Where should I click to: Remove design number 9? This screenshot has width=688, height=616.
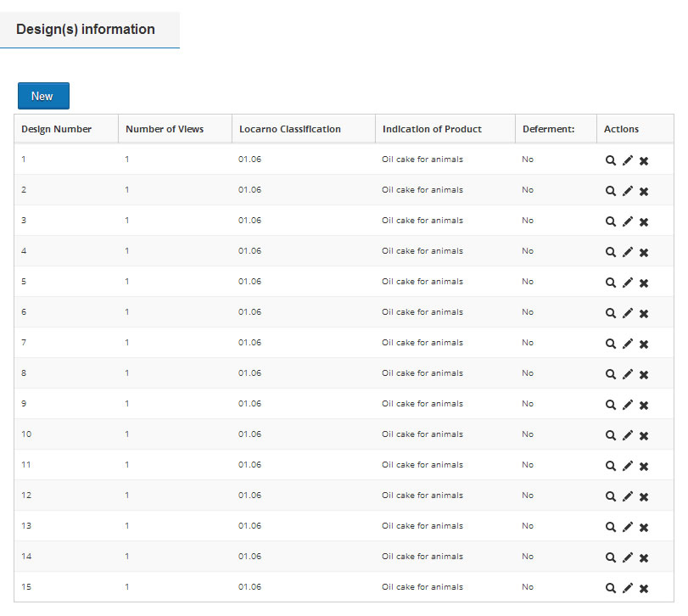coord(644,405)
